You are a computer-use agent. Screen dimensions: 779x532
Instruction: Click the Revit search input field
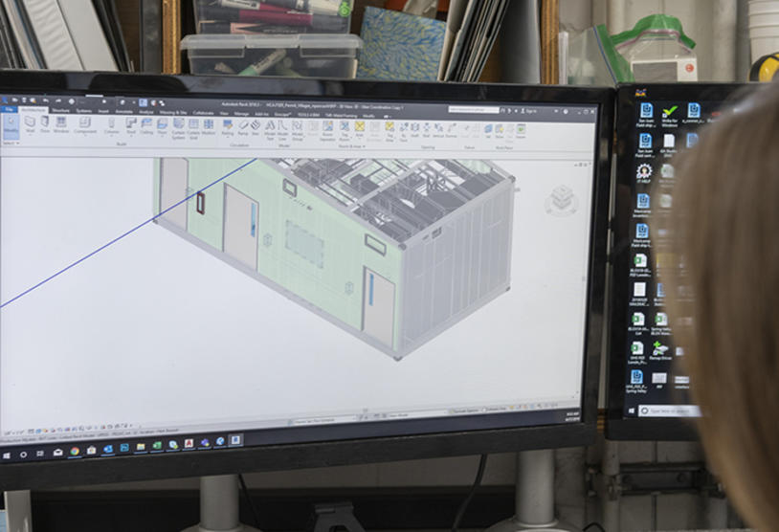(474, 110)
